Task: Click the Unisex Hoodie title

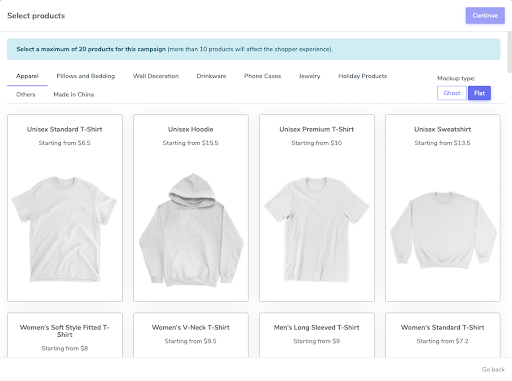Action: pos(191,129)
